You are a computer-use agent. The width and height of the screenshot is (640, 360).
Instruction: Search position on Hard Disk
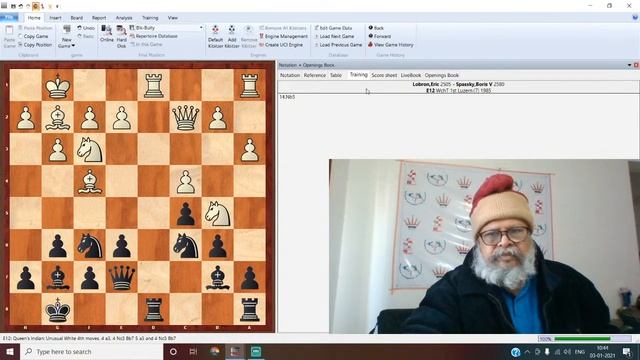[x=121, y=36]
